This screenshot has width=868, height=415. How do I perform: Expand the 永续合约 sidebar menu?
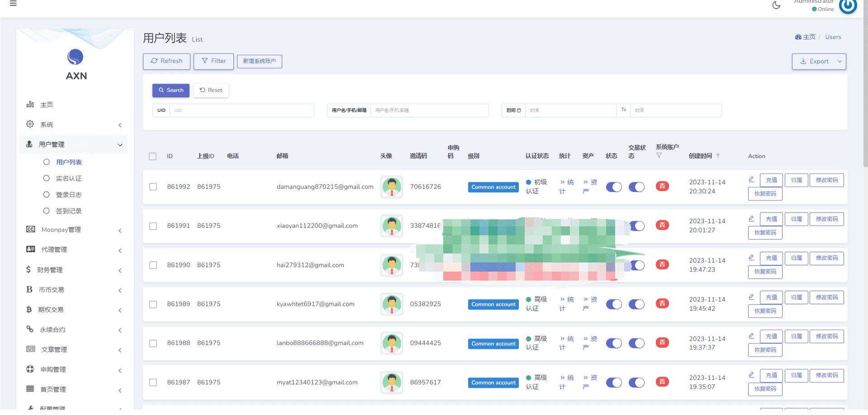click(74, 329)
